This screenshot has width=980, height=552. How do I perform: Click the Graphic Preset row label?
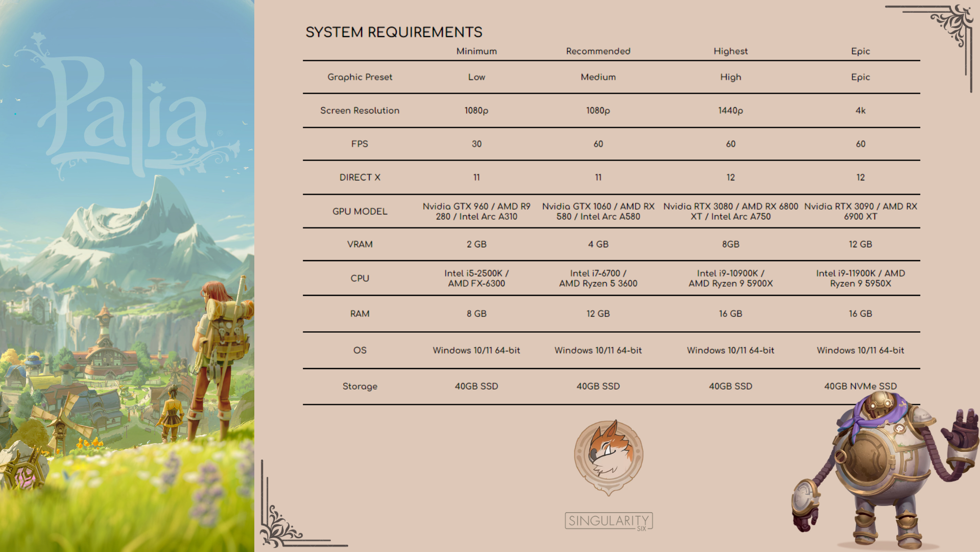tap(360, 77)
